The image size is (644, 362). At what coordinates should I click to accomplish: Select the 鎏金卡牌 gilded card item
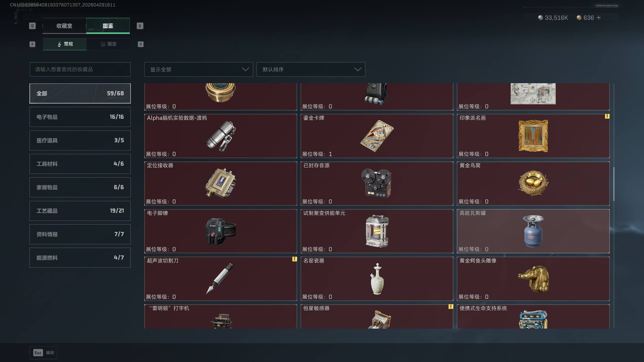tap(377, 136)
